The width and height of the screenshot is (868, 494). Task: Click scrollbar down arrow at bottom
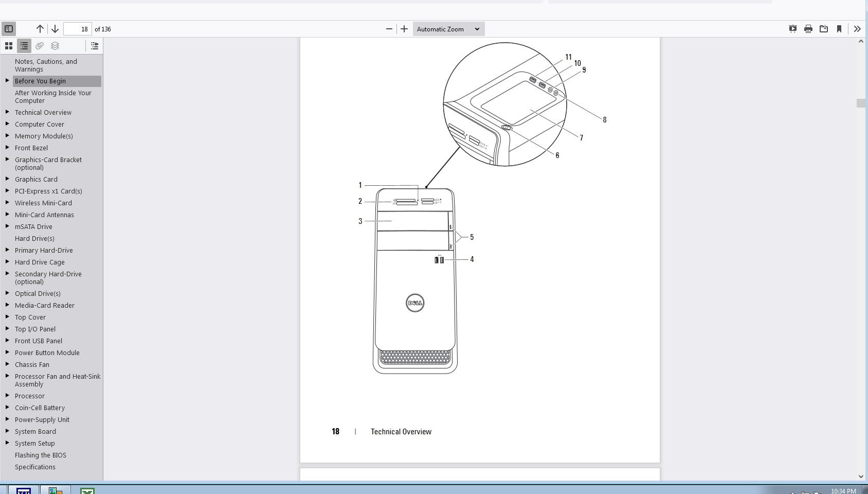click(861, 477)
